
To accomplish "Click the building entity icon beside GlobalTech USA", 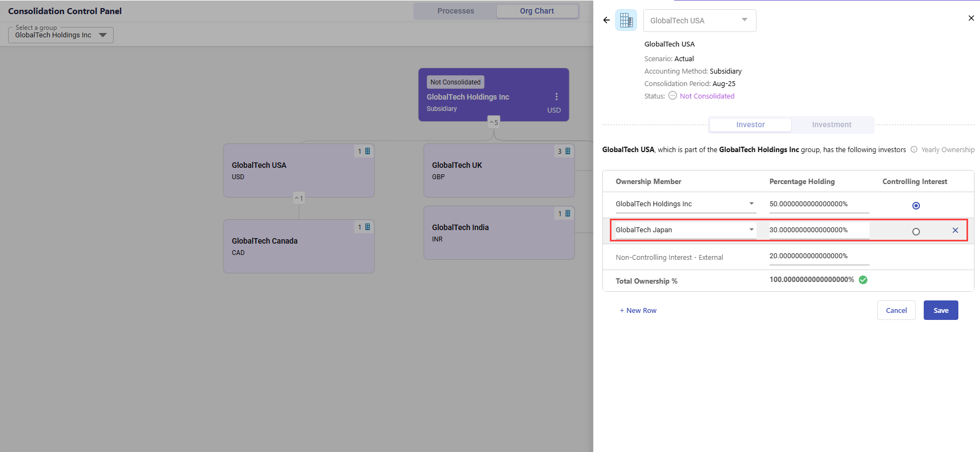I will (x=626, y=21).
